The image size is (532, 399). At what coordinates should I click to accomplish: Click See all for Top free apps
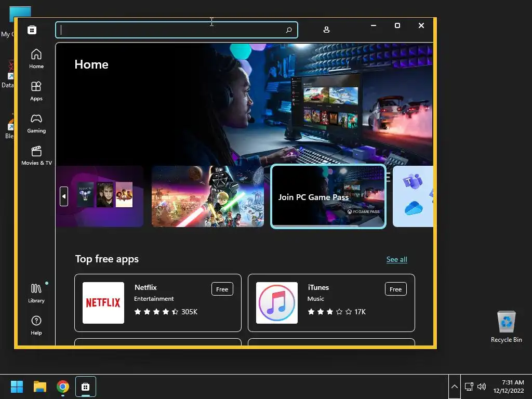tap(396, 259)
